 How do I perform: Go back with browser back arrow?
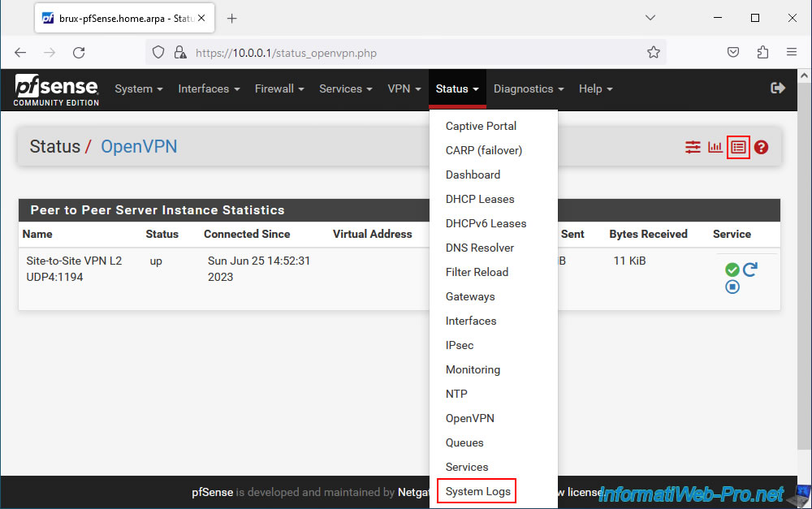click(x=20, y=52)
